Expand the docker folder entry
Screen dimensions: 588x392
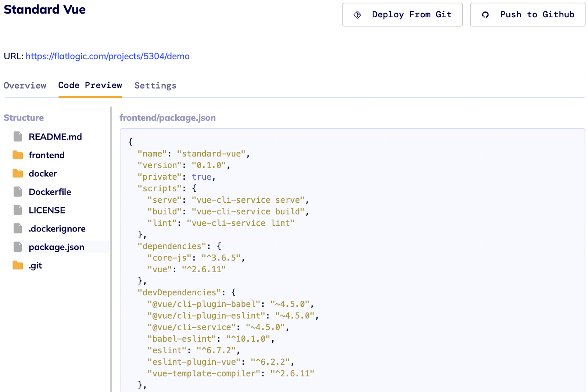[43, 173]
